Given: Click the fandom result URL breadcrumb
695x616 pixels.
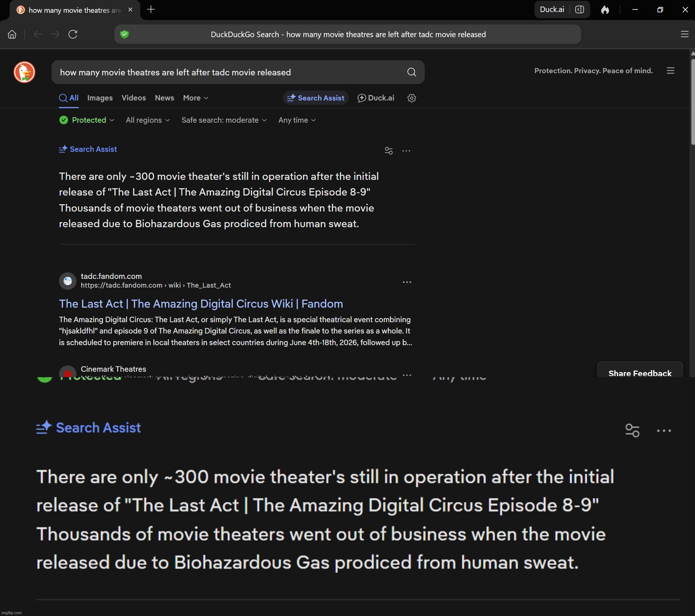Looking at the screenshot, I should 156,285.
